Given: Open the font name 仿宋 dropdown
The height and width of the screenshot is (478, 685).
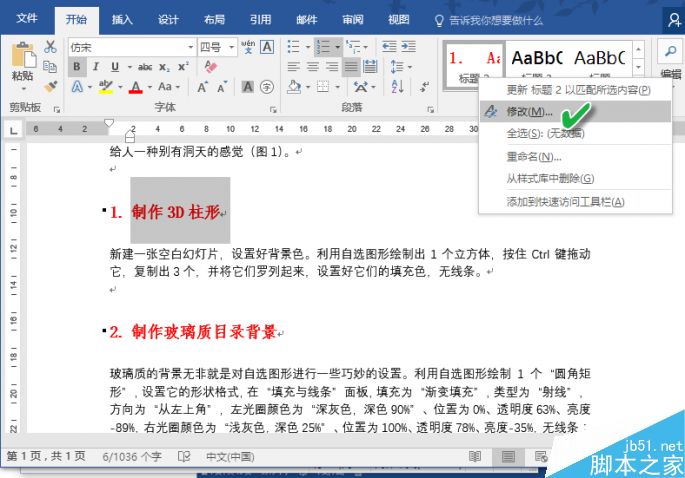Looking at the screenshot, I should 190,47.
